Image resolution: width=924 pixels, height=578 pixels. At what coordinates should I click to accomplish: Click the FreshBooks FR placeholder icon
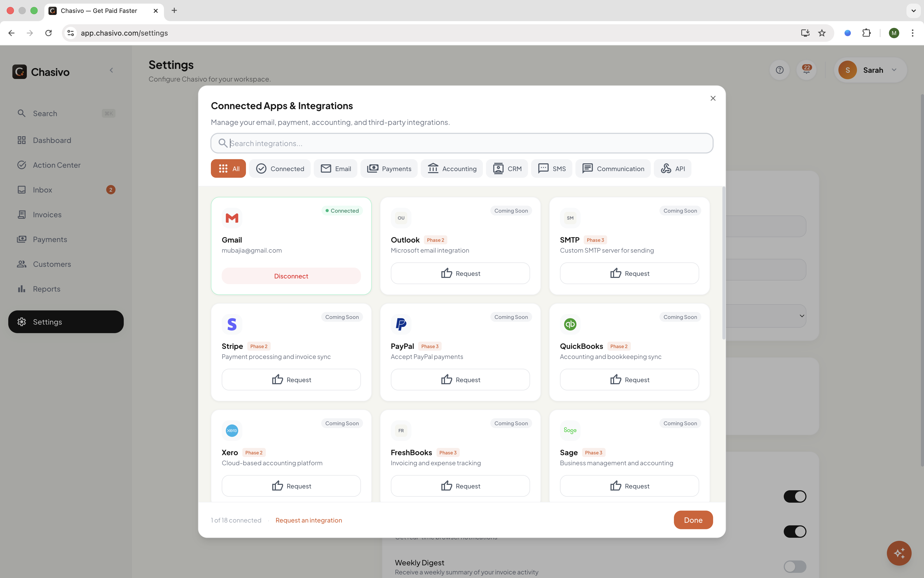(401, 430)
